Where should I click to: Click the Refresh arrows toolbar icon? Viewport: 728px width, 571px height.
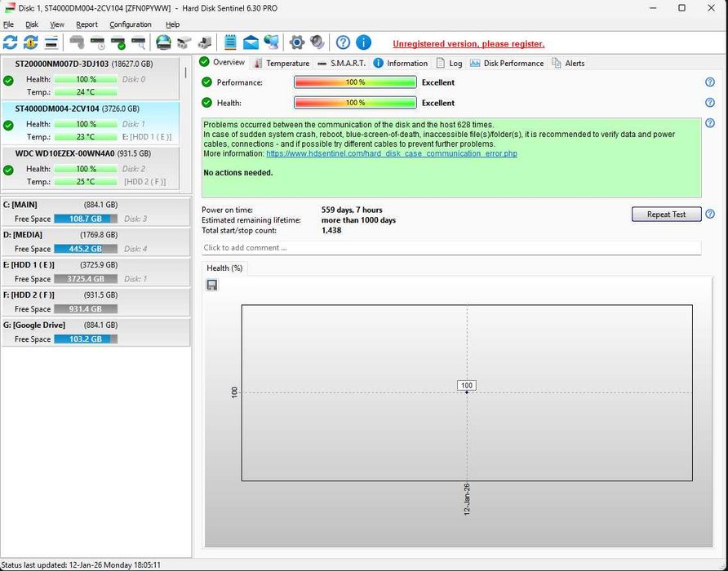click(10, 42)
